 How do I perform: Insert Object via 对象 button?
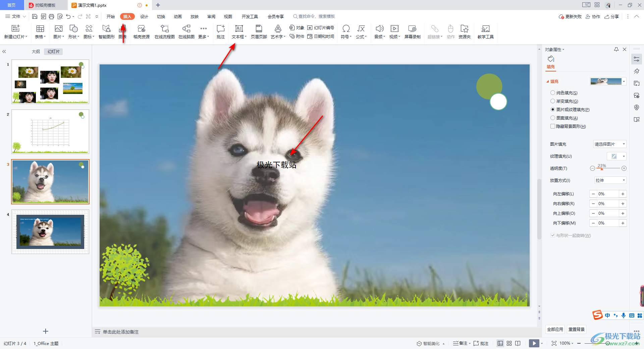click(x=297, y=28)
